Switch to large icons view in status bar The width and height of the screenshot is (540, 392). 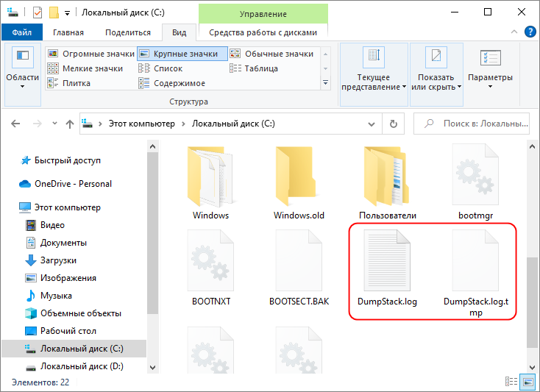coord(527,381)
